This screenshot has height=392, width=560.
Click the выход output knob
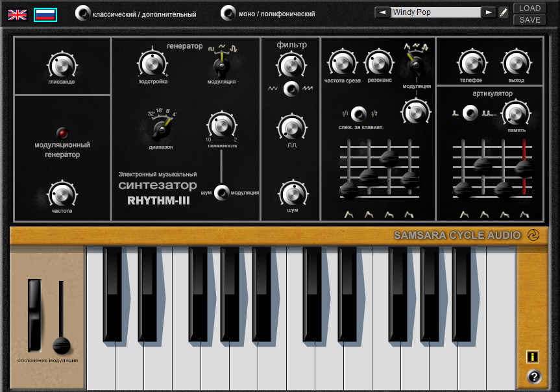tap(516, 63)
